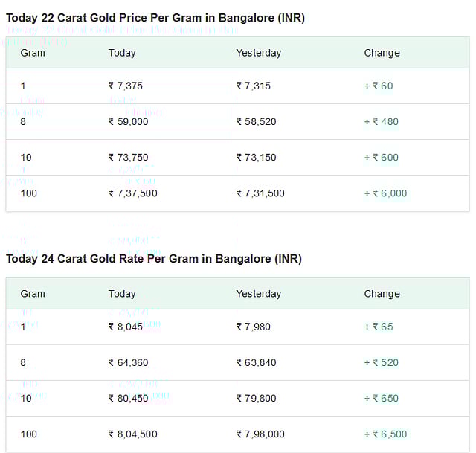This screenshot has height=453, width=476.
Task: Click the ₹ 8,04,500 price cell
Action: [x=133, y=434]
